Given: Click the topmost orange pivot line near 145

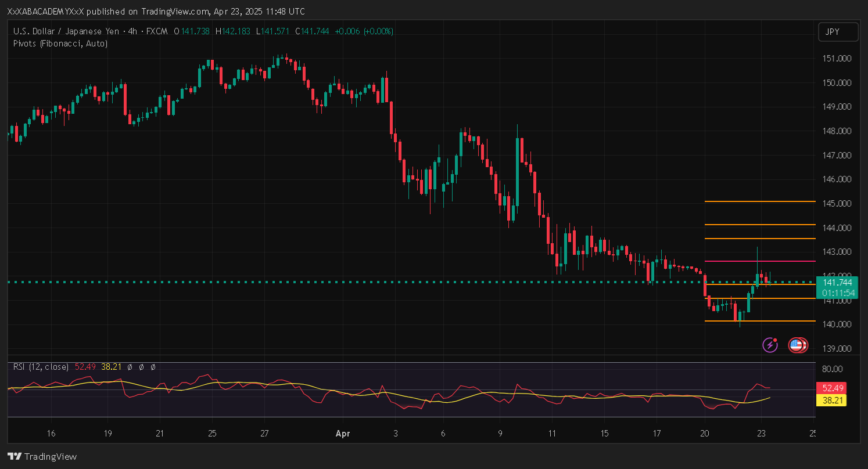Looking at the screenshot, I should coord(759,201).
